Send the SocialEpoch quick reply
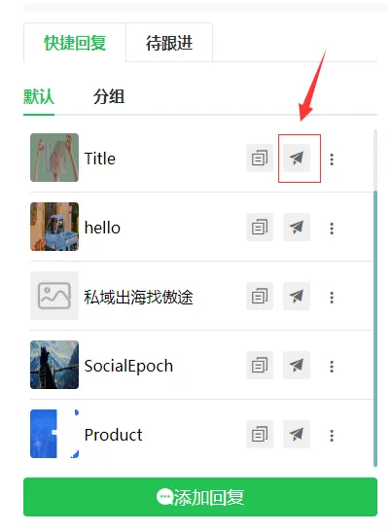 297,365
